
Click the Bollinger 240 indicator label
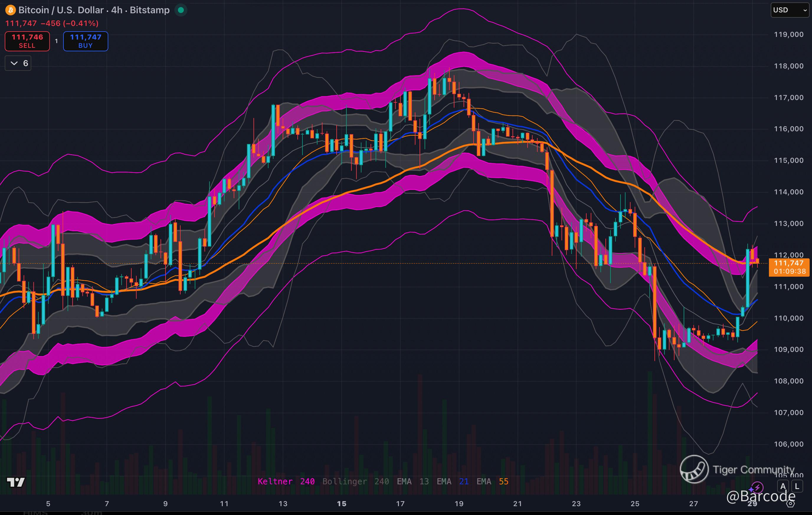pos(356,481)
